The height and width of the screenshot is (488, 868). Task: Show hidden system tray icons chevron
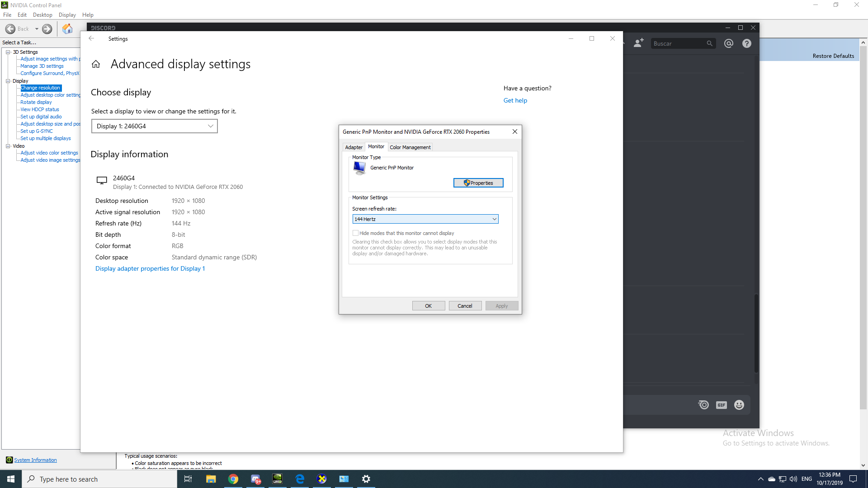tap(761, 479)
